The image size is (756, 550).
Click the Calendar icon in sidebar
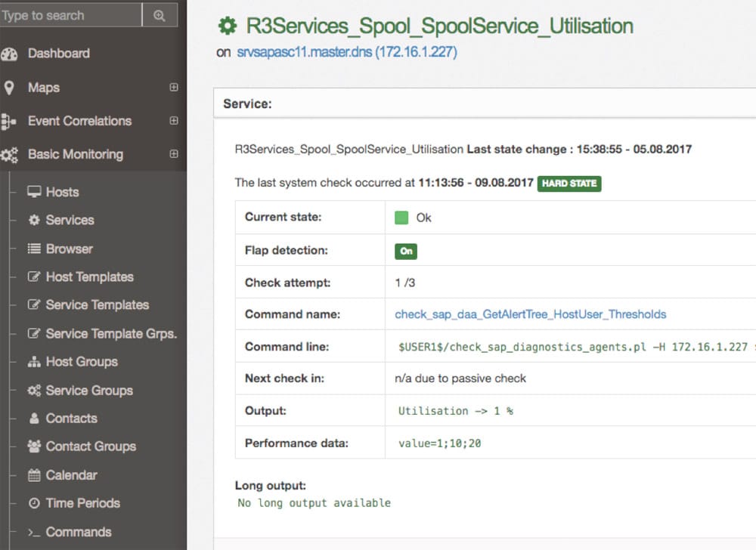point(34,475)
